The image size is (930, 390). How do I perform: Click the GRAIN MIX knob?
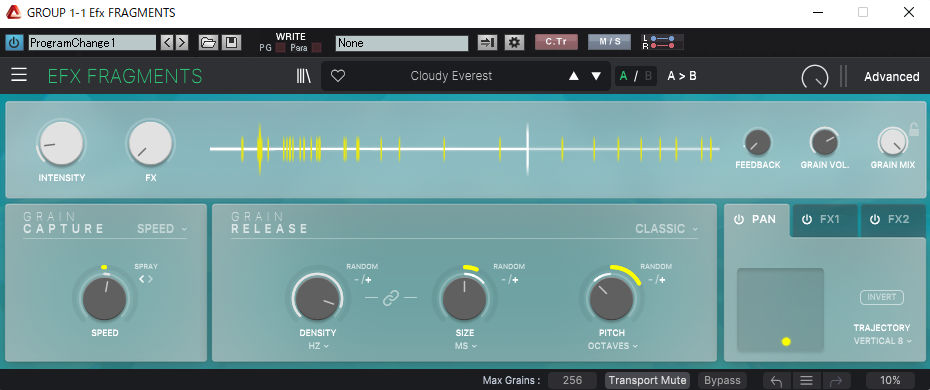click(x=892, y=142)
